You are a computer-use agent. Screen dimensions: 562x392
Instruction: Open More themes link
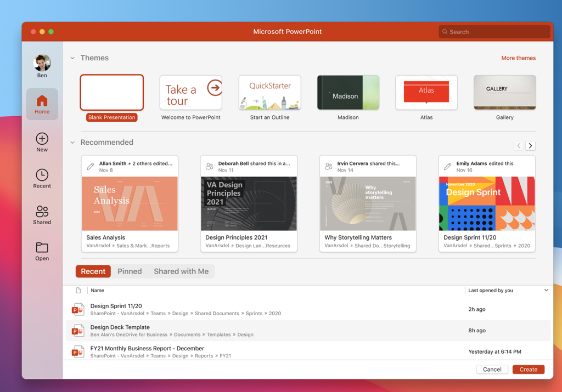coord(518,58)
